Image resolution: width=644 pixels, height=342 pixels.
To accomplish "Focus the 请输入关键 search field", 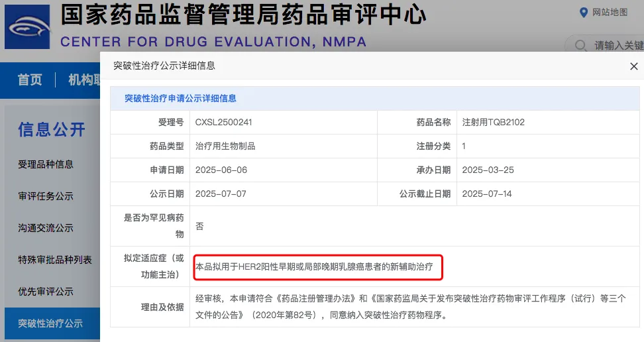I will (604, 45).
